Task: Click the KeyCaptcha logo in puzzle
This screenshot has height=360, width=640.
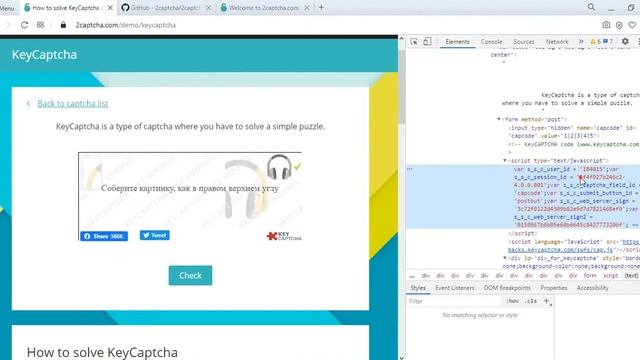Action: pos(284,236)
